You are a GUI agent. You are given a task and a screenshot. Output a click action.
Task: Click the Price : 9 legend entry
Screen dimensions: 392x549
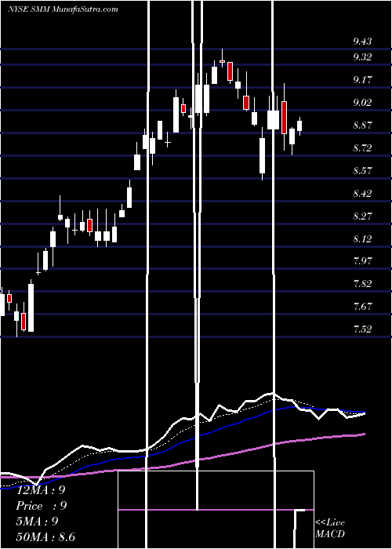point(41,506)
